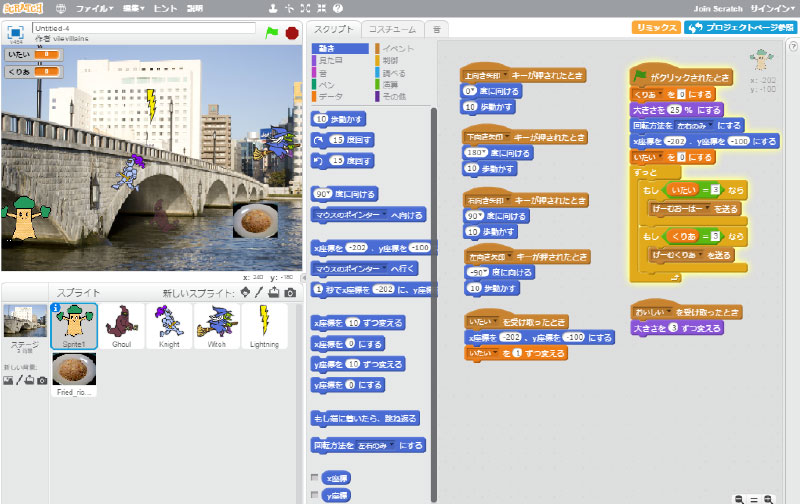Take backdrop photo from camera icon
This screenshot has height=504, width=800.
(x=42, y=380)
